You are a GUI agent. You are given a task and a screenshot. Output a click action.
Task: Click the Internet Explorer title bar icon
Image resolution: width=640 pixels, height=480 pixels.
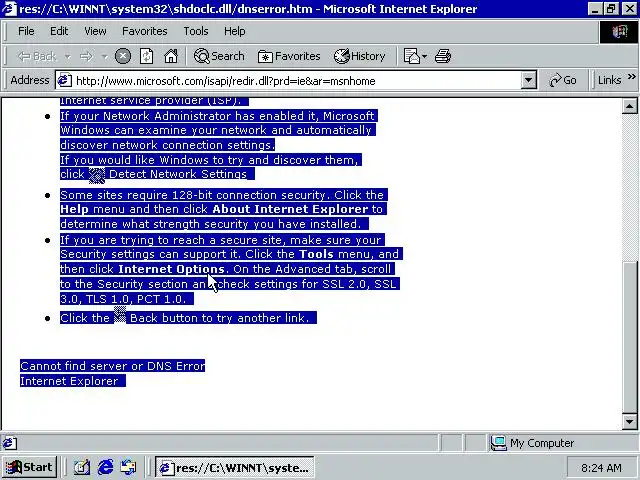(x=9, y=9)
